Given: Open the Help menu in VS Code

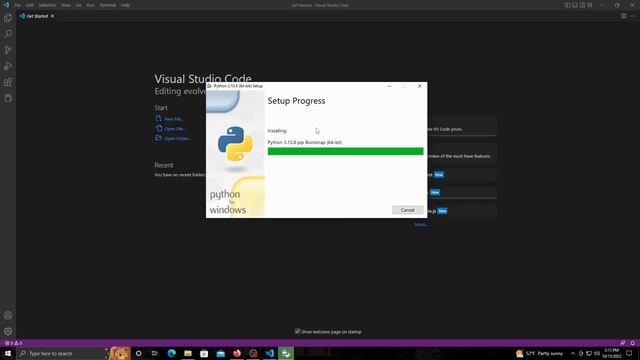Looking at the screenshot, I should [x=125, y=5].
